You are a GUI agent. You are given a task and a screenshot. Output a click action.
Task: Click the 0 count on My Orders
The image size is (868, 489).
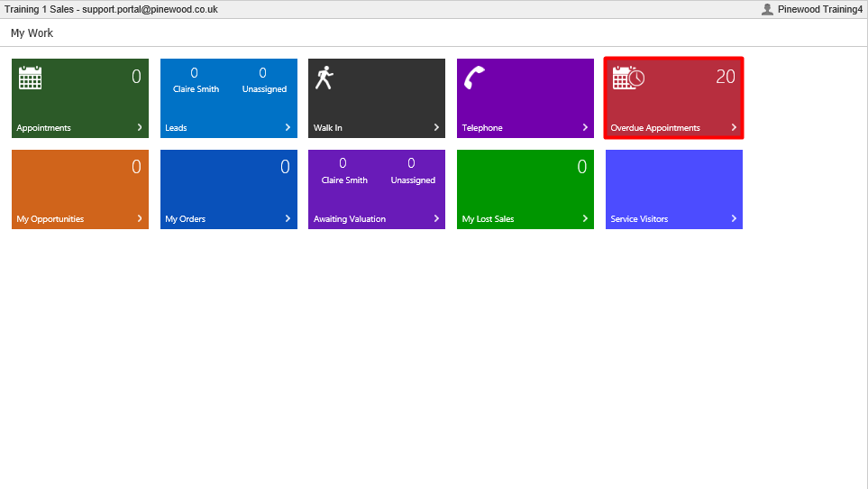coord(285,167)
